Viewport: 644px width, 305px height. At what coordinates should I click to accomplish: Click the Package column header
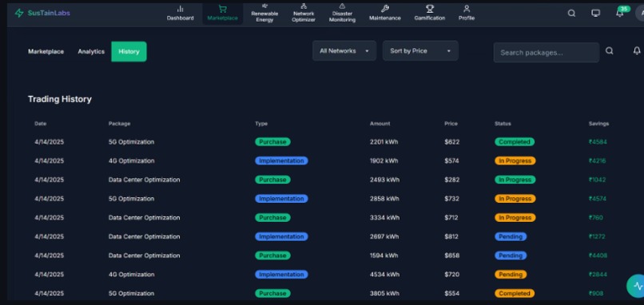click(x=120, y=124)
